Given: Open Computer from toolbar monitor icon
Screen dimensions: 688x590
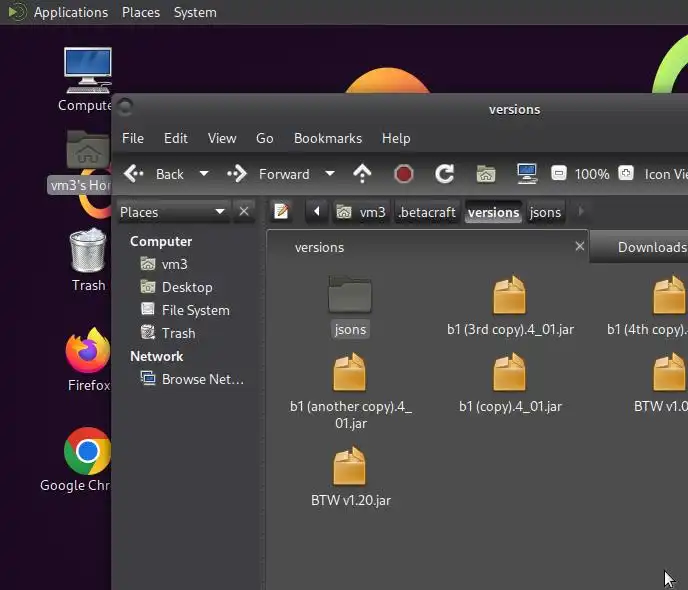Looking at the screenshot, I should 527,174.
